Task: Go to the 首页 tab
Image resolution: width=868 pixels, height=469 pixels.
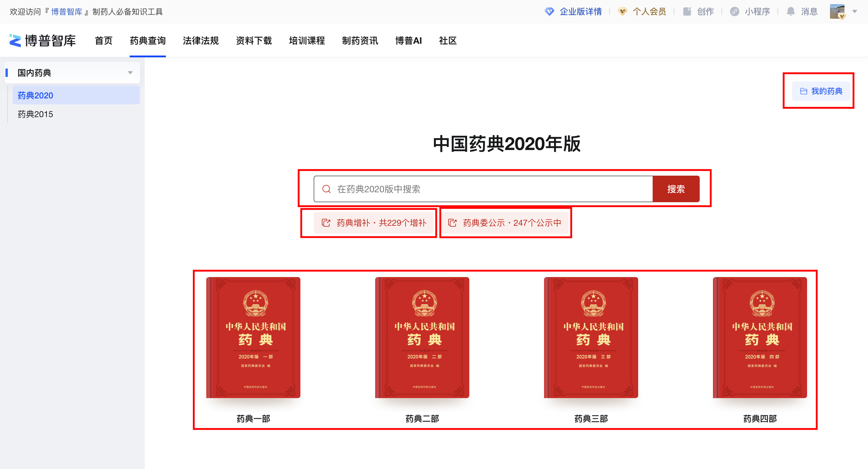Action: (103, 41)
